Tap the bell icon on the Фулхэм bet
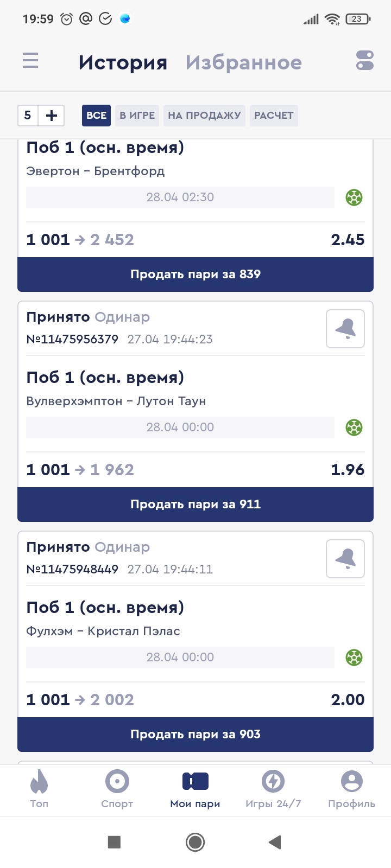The width and height of the screenshot is (391, 868). click(x=345, y=559)
